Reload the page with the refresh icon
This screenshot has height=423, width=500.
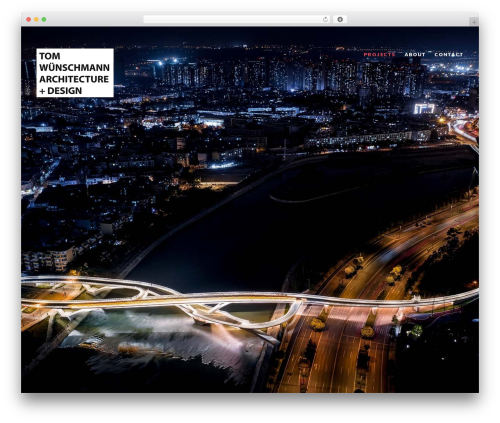tap(325, 20)
